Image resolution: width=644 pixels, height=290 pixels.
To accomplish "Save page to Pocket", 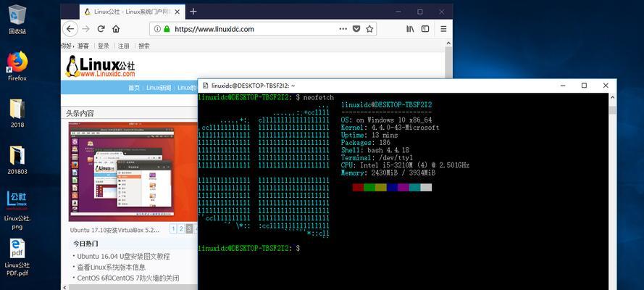I will coord(356,29).
